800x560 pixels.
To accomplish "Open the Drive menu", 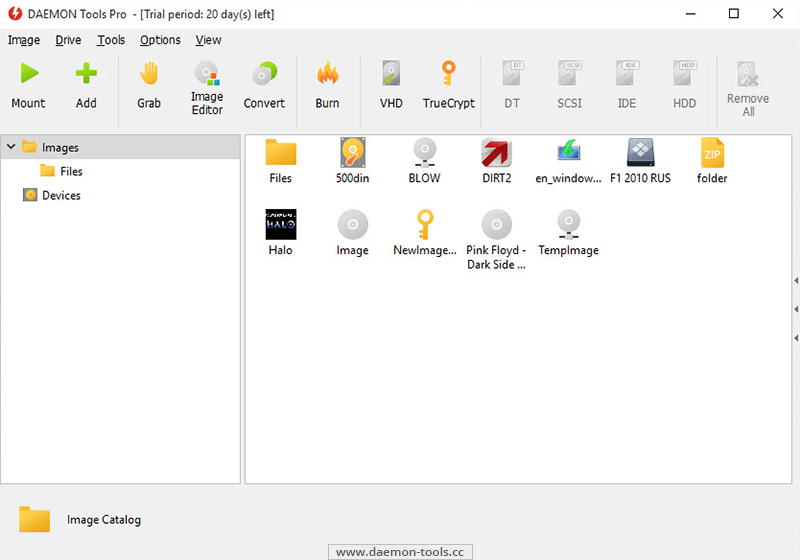I will pyautogui.click(x=68, y=40).
